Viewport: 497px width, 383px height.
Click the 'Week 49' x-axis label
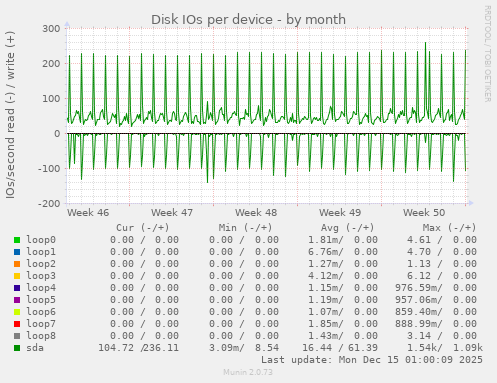point(340,213)
